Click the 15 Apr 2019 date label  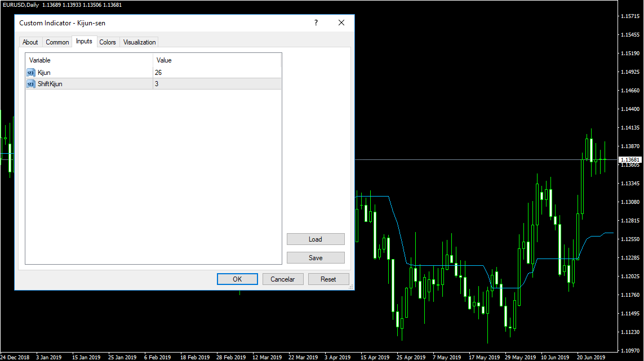point(375,357)
